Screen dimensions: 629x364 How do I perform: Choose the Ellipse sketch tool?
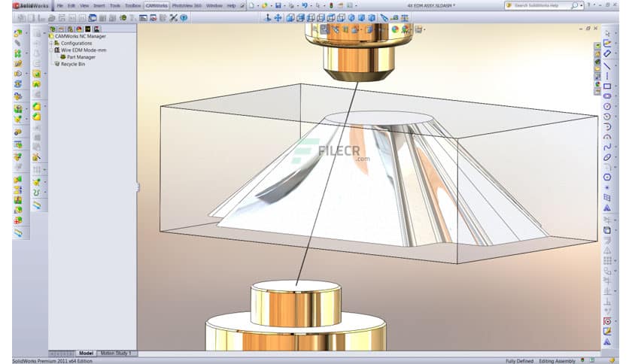pos(607,157)
